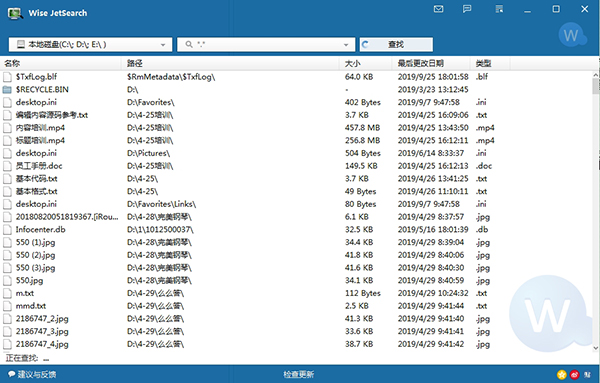
Task: Click the 112 Bytes size cell
Action: (362, 293)
